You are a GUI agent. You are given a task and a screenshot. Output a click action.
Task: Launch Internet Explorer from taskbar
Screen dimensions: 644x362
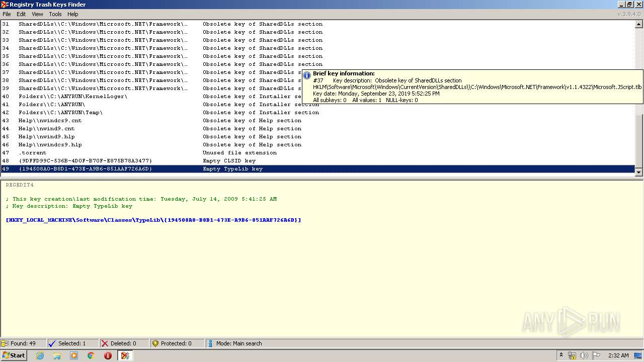tap(40, 355)
